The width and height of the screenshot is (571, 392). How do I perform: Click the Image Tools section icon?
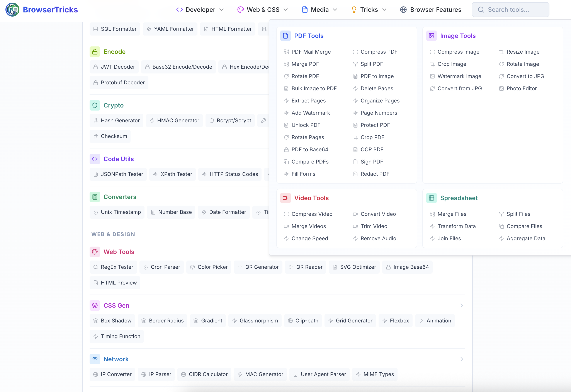pos(432,36)
